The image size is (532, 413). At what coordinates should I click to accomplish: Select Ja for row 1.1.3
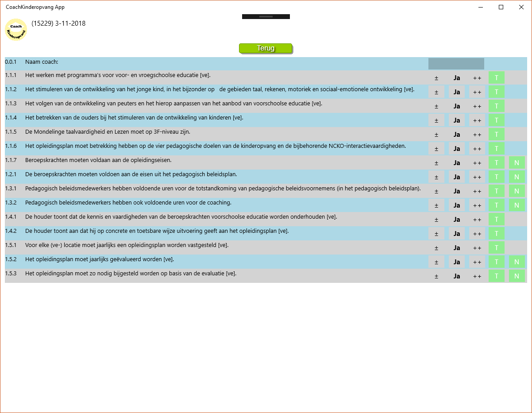(x=457, y=106)
